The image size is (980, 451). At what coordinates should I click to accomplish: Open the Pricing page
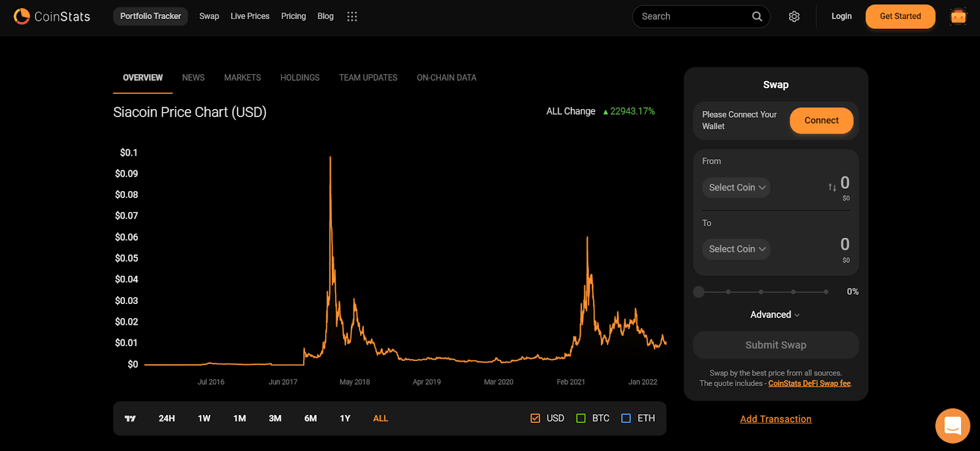coord(293,17)
